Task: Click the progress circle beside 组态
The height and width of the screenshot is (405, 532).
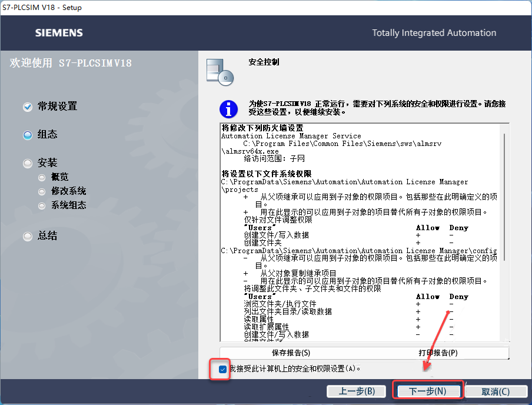Action: pyautogui.click(x=27, y=135)
